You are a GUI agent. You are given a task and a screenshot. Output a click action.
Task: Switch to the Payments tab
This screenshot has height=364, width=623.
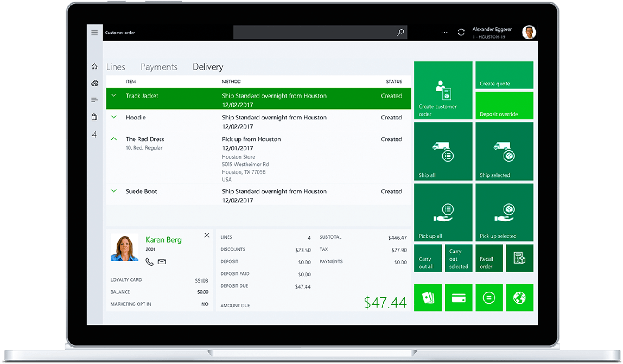[158, 67]
